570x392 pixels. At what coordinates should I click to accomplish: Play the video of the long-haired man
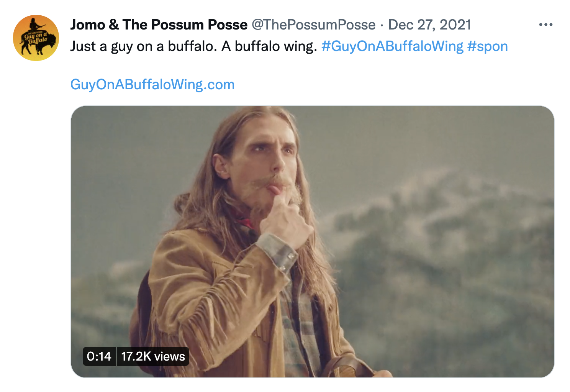point(312,241)
